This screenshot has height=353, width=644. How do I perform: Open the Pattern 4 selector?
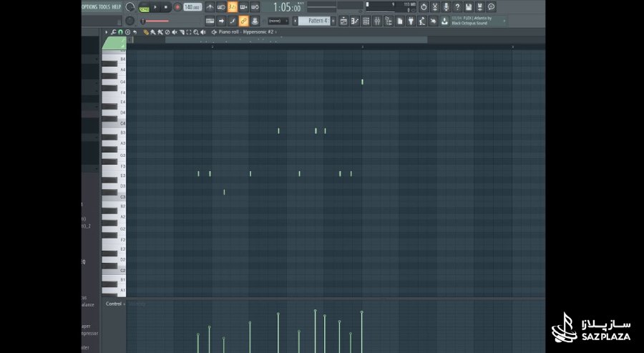tap(314, 21)
